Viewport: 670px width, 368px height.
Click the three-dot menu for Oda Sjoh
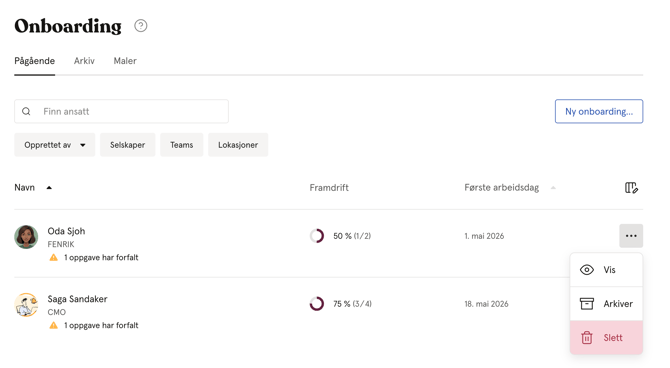631,236
